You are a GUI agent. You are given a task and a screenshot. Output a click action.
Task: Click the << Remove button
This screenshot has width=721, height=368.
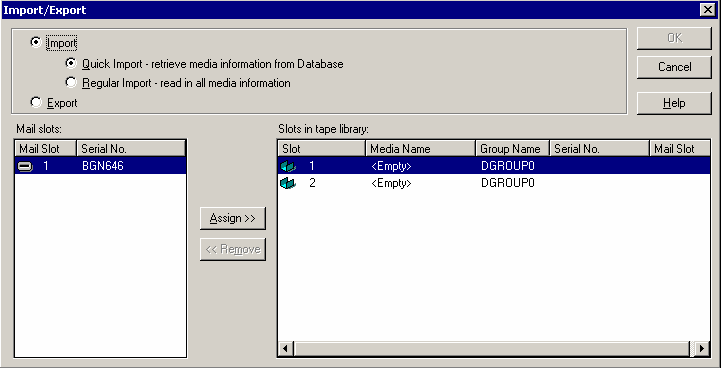pyautogui.click(x=233, y=249)
